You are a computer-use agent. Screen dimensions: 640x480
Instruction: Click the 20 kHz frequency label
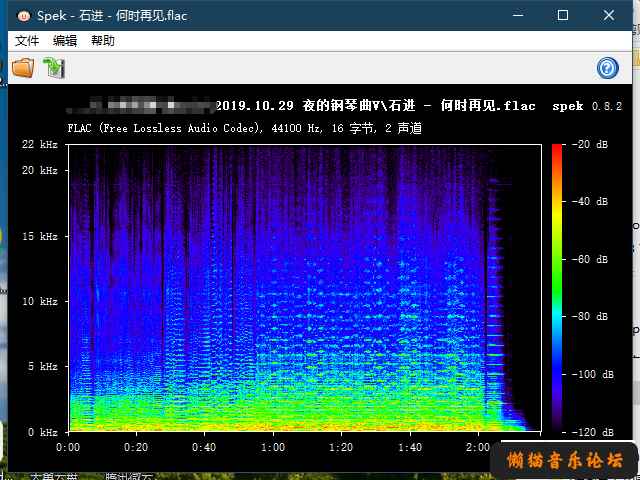[x=40, y=170]
